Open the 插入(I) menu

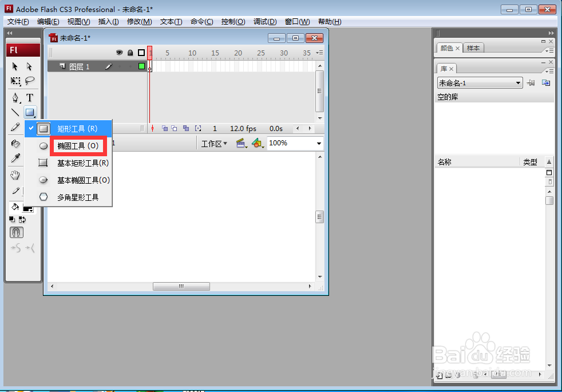click(x=109, y=22)
